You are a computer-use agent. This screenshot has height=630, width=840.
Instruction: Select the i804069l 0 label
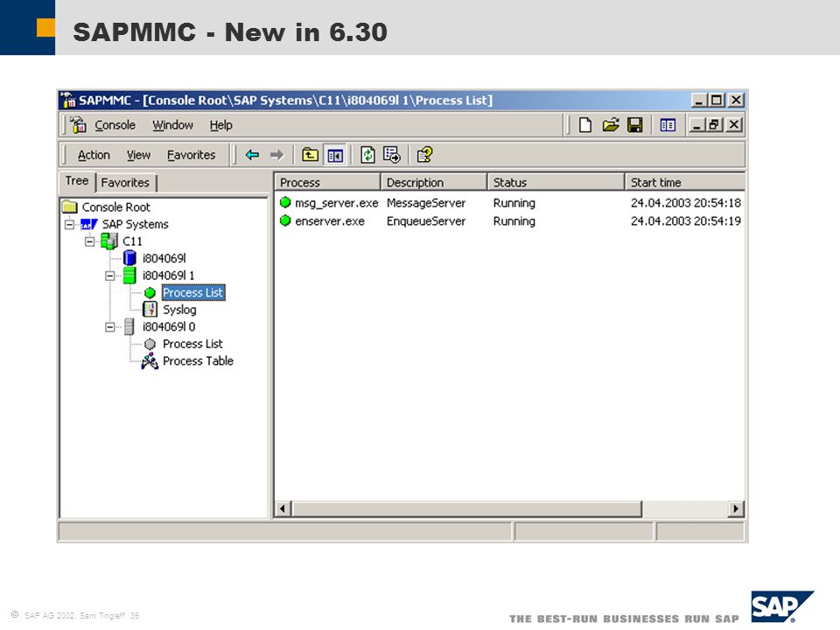[169, 326]
